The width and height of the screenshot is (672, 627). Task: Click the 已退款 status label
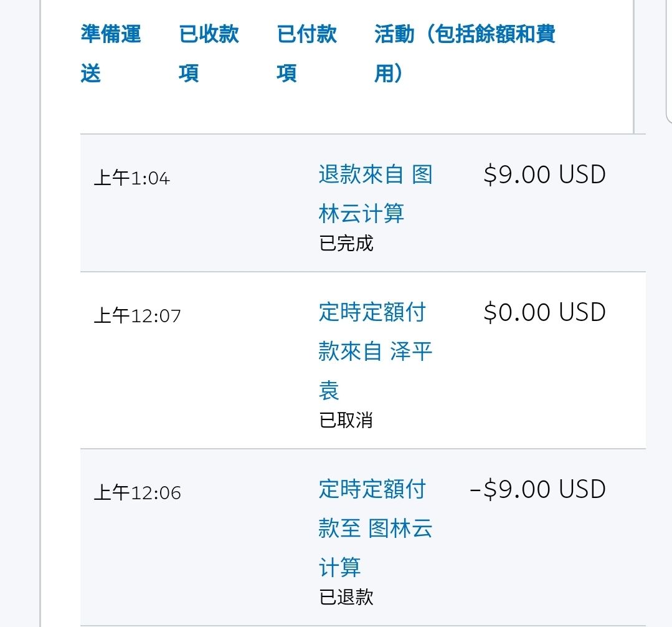pos(346,597)
